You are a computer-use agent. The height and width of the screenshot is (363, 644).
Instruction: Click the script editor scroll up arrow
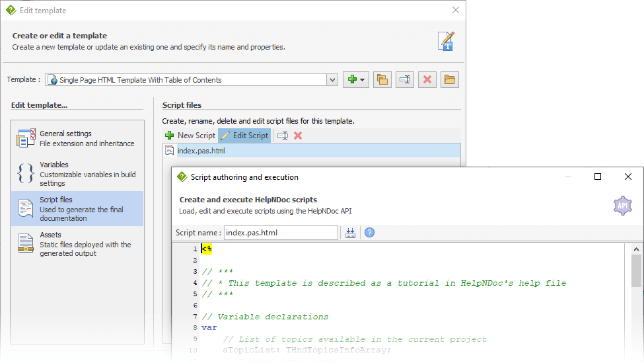pos(636,249)
